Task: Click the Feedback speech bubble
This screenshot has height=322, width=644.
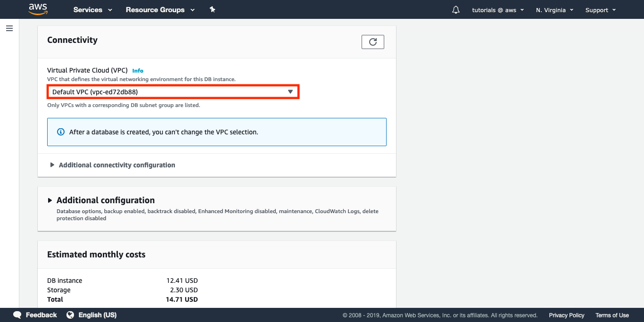Action: pyautogui.click(x=17, y=315)
